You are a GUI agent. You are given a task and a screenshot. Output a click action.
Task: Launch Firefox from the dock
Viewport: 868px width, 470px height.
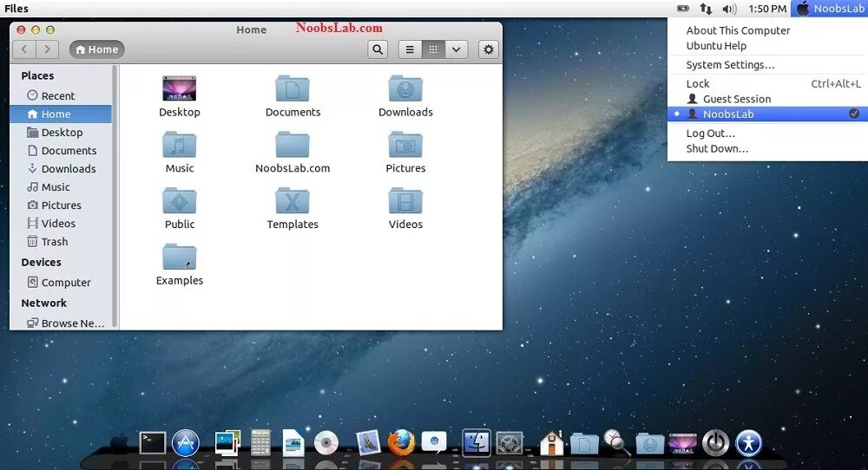401,442
